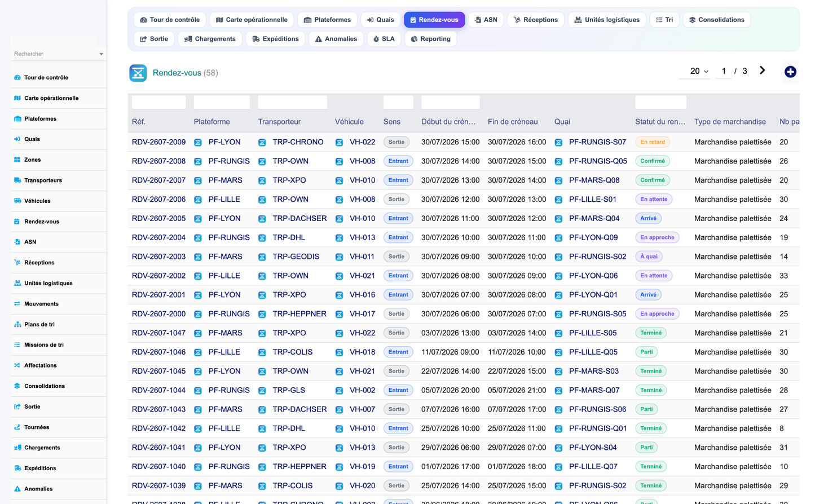The height and width of the screenshot is (504, 815).
Task: Open Quais sidebar icon
Action: (17, 139)
